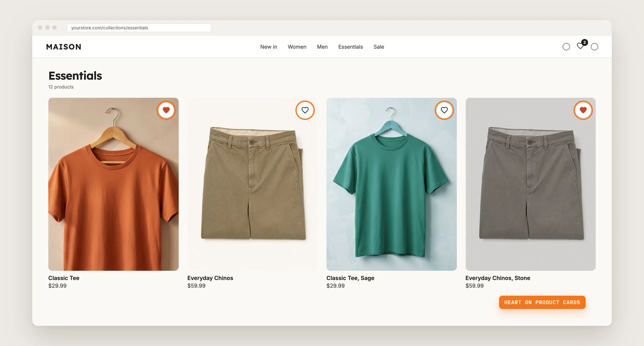Screen dimensions: 644x346
Task: Unfavorite Everyday Chinos, Stone using its heart
Action: 583,110
